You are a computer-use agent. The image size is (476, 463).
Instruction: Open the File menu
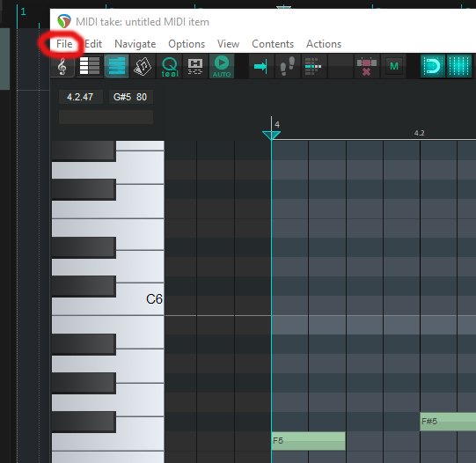[64, 44]
